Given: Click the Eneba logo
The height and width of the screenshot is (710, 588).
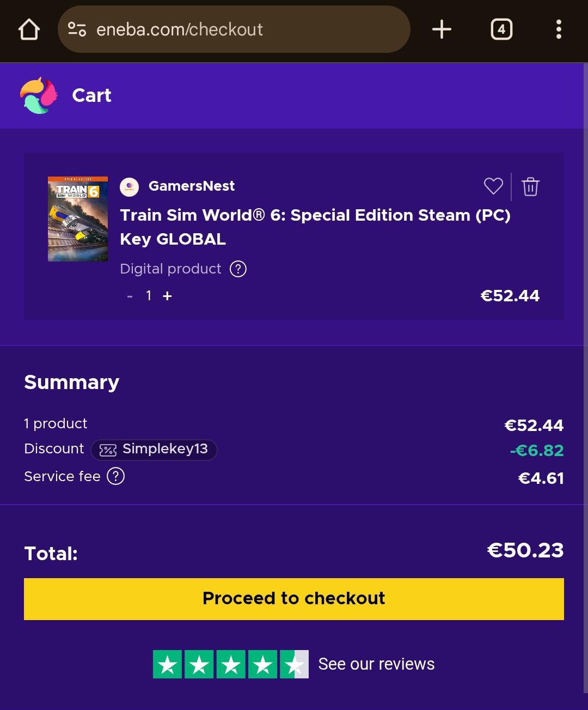Looking at the screenshot, I should [x=39, y=95].
